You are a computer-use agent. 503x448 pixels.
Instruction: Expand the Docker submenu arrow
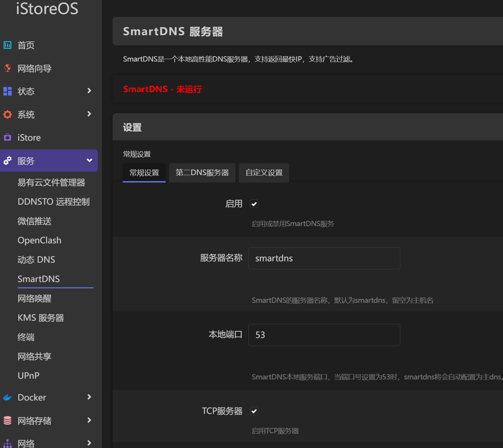pyautogui.click(x=89, y=397)
